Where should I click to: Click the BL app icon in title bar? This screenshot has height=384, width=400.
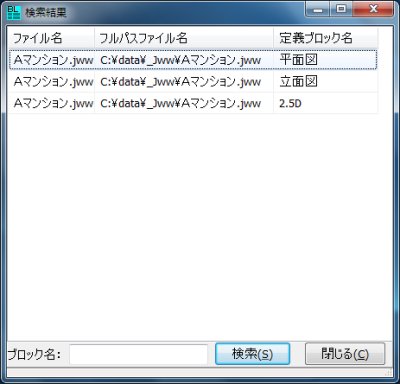click(14, 13)
